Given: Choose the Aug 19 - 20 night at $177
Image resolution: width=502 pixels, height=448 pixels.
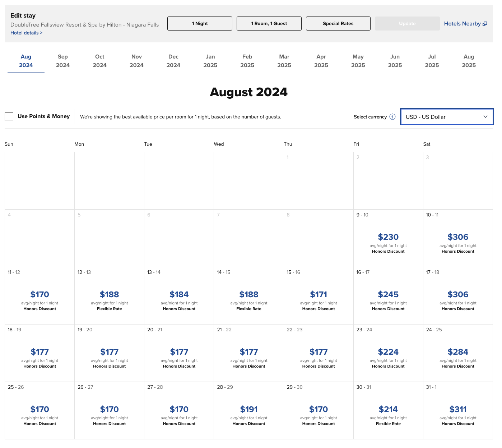Looking at the screenshot, I should tap(109, 353).
